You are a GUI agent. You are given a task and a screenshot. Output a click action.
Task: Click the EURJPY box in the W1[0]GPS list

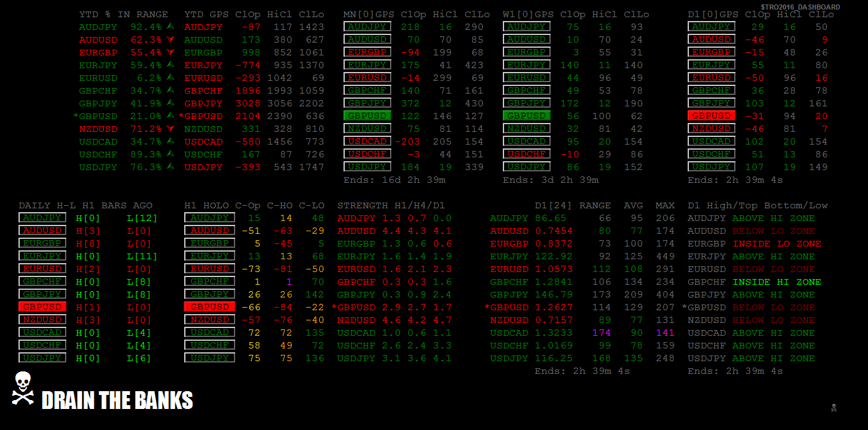526,65
